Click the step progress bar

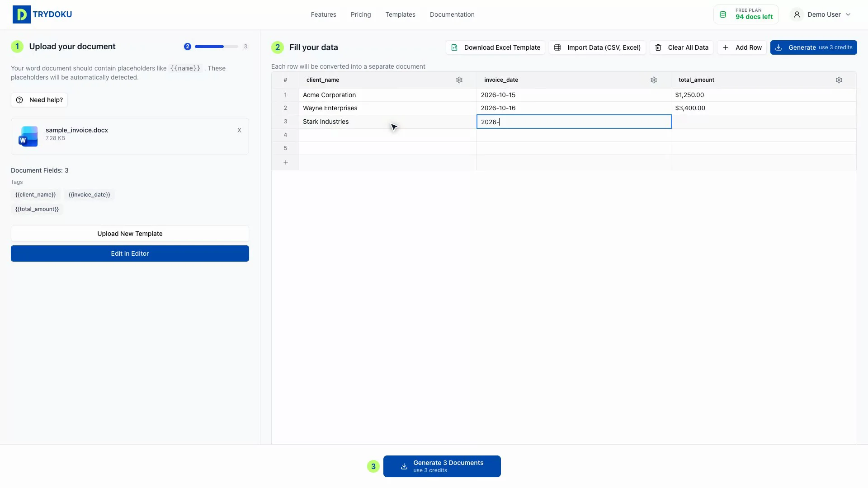pos(216,47)
